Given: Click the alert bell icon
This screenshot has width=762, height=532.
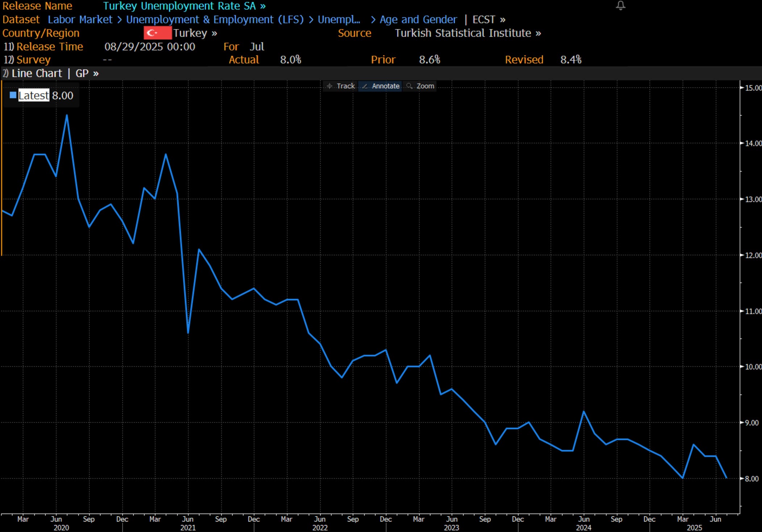Looking at the screenshot, I should (620, 5).
